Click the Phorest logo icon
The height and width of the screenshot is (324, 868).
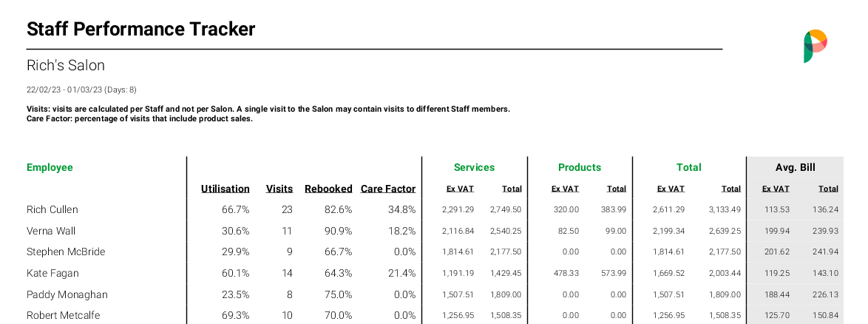(x=815, y=46)
